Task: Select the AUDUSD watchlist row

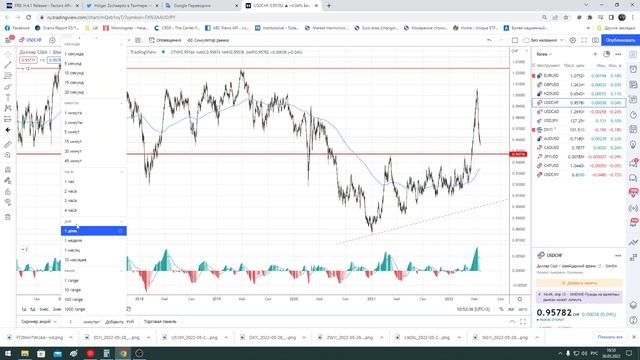Action: pos(579,139)
